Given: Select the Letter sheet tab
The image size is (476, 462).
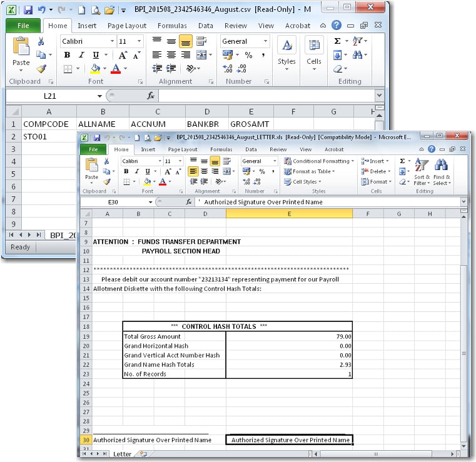Looking at the screenshot, I should click(x=122, y=453).
